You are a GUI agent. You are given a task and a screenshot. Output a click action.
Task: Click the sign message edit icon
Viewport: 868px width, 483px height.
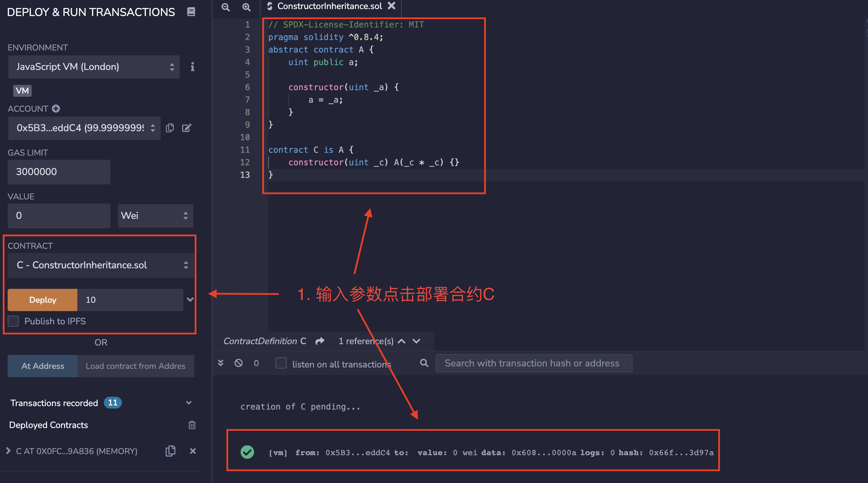187,128
